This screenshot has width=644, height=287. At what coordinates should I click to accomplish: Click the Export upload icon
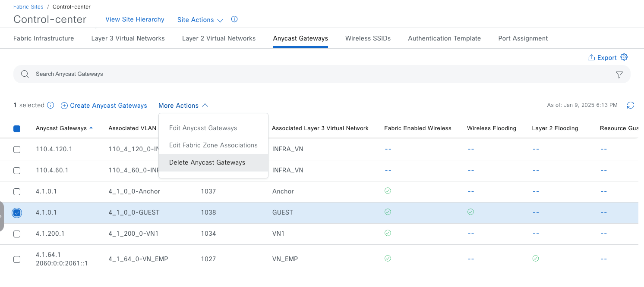click(591, 58)
